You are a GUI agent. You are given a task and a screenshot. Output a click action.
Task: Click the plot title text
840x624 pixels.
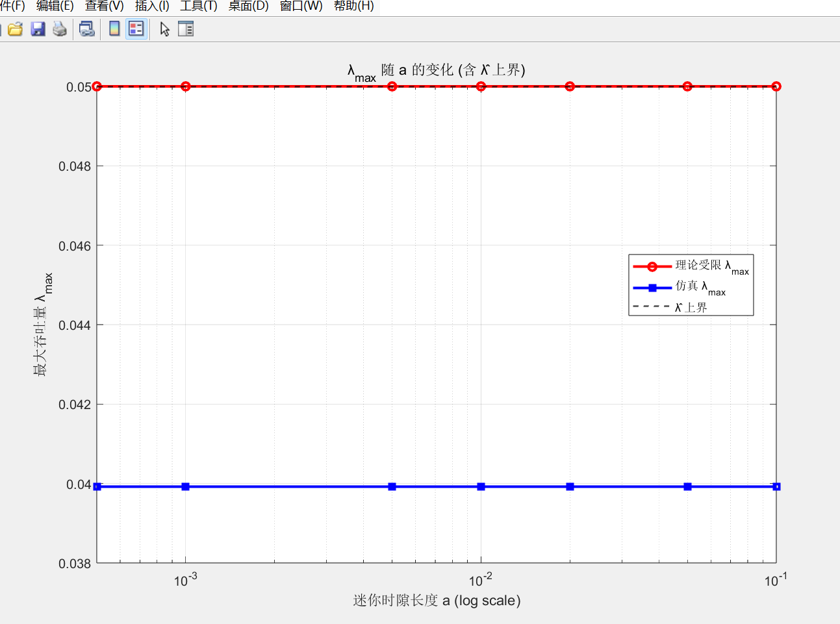pos(436,71)
